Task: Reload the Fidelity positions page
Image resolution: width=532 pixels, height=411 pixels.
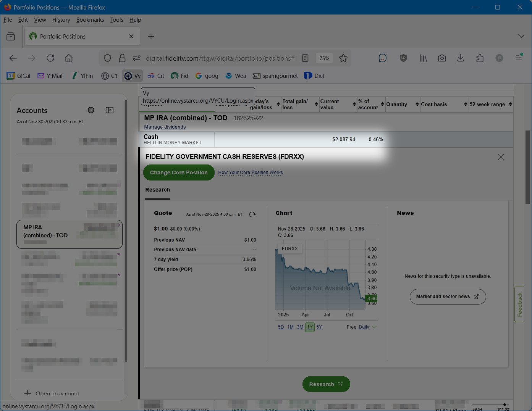Action: point(50,58)
